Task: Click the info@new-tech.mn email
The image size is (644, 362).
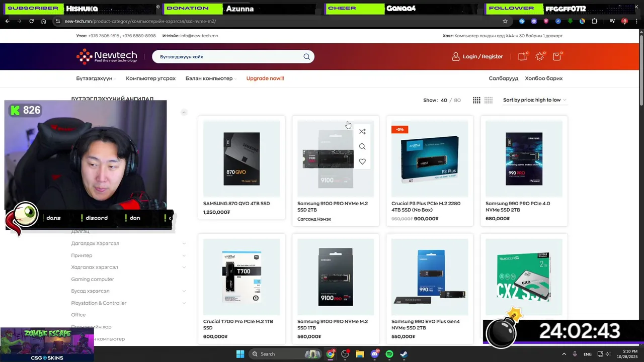Action: 199,36
